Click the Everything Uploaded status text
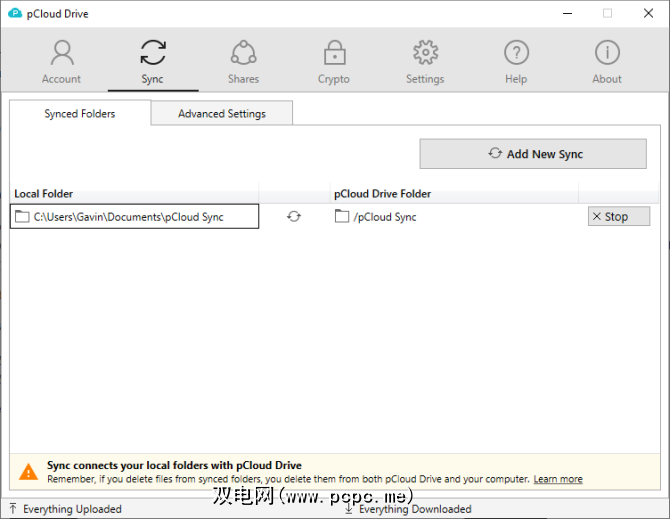 tap(72, 509)
